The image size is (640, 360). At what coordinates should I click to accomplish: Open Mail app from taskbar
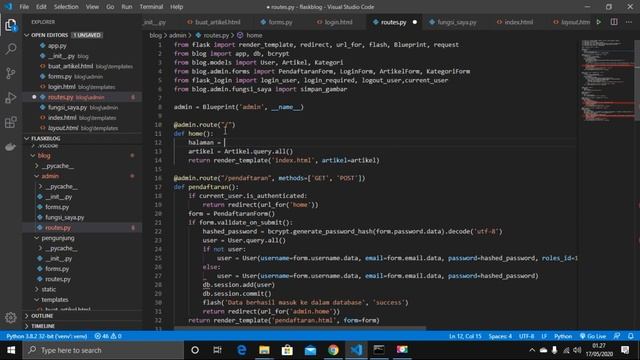coord(310,350)
